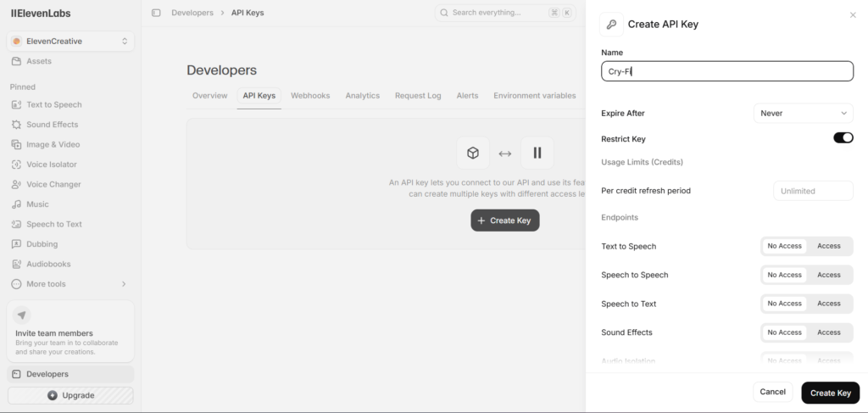This screenshot has height=413, width=868.
Task: Open the Sound Effects sidebar icon
Action: [17, 125]
